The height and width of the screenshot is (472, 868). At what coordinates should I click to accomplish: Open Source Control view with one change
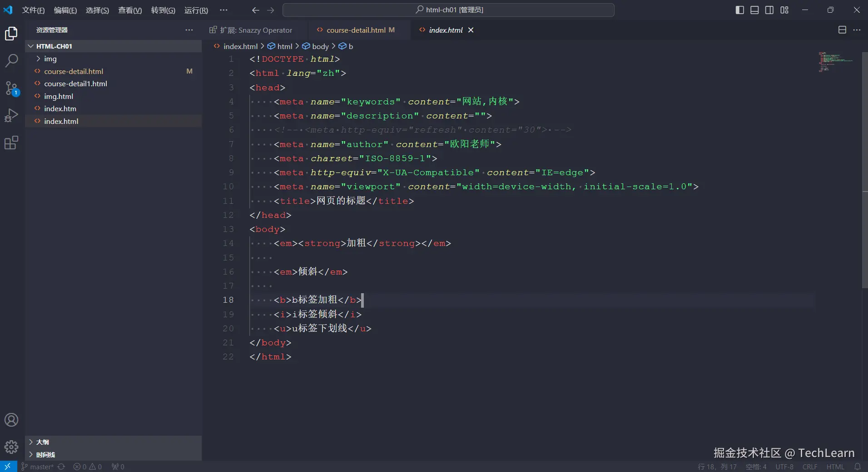tap(11, 88)
